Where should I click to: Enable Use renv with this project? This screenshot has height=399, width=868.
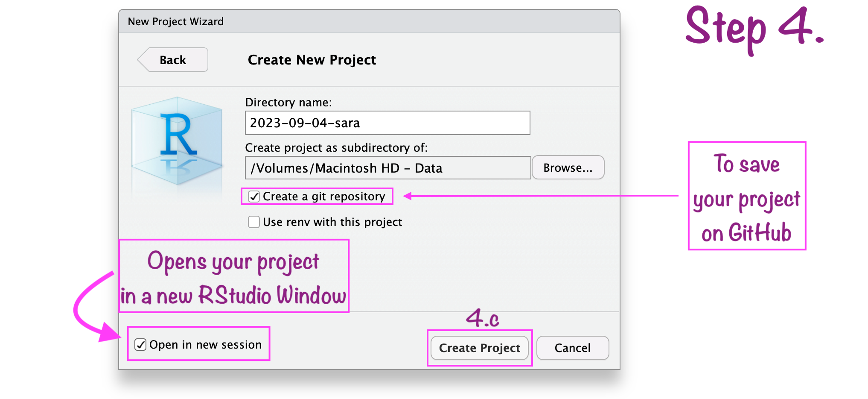click(254, 222)
